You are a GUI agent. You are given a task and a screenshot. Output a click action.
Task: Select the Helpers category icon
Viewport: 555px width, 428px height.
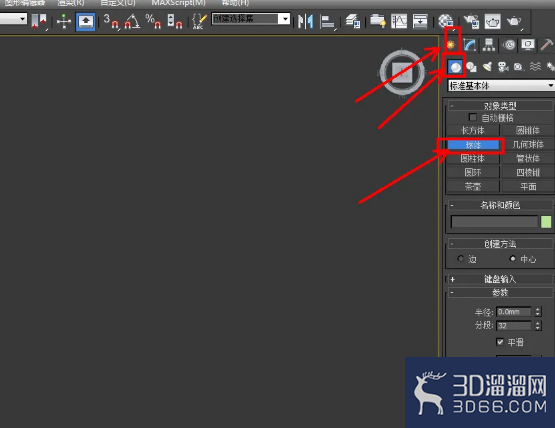click(519, 67)
